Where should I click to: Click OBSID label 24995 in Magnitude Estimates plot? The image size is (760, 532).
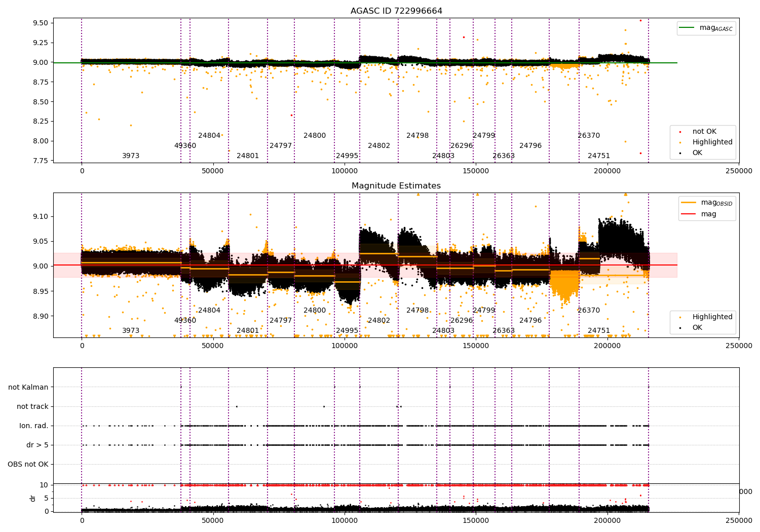click(347, 331)
